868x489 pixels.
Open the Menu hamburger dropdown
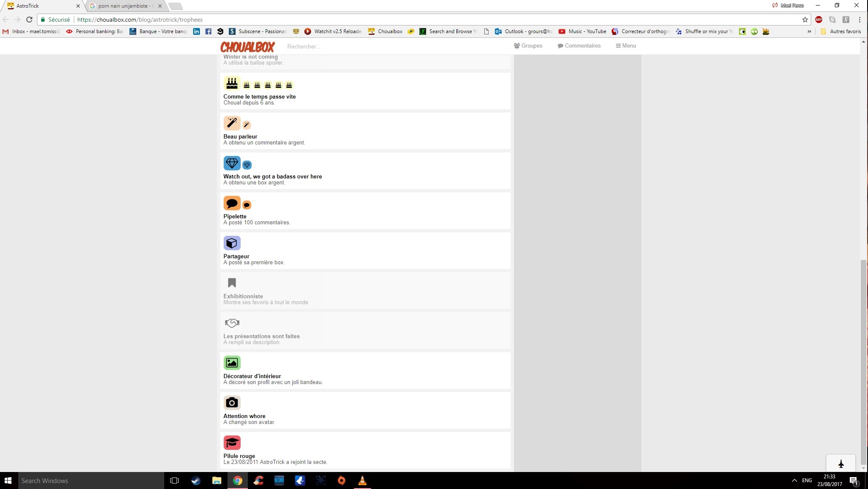tap(626, 46)
